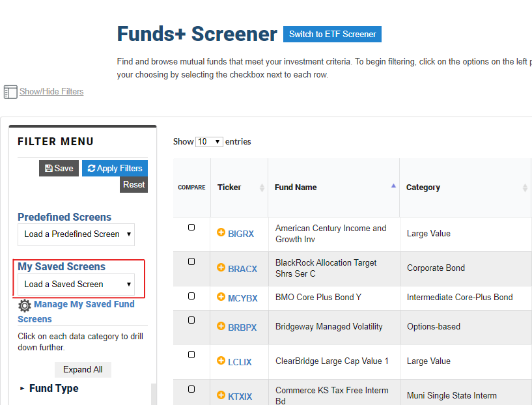Tick compare checkbox for Commerce KS Tax Free
The image size is (532, 405).
click(x=191, y=389)
